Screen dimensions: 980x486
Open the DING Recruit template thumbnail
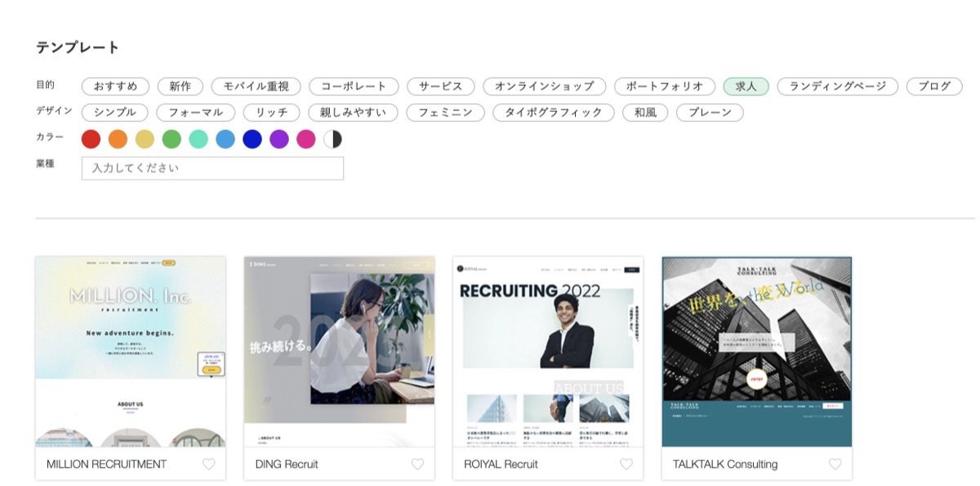click(x=340, y=352)
